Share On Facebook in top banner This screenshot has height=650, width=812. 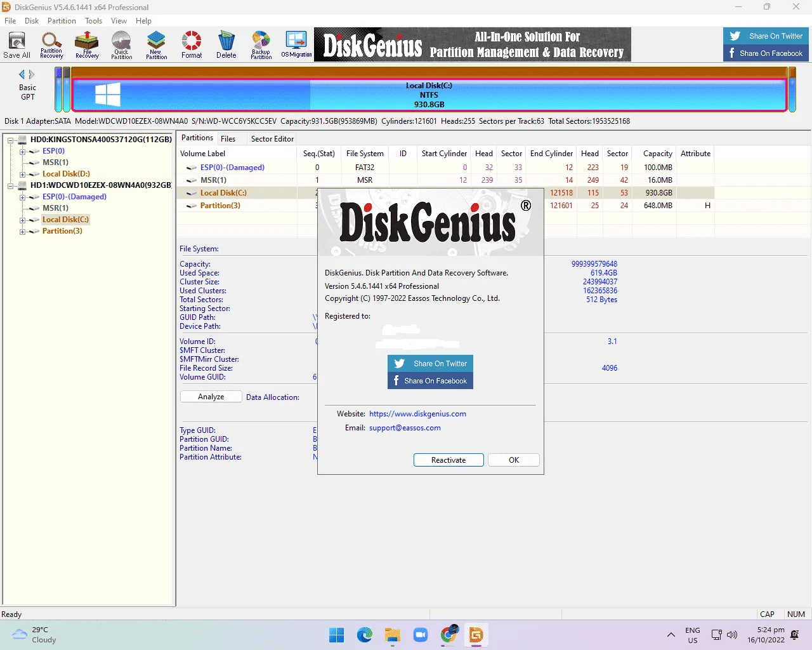(x=766, y=53)
